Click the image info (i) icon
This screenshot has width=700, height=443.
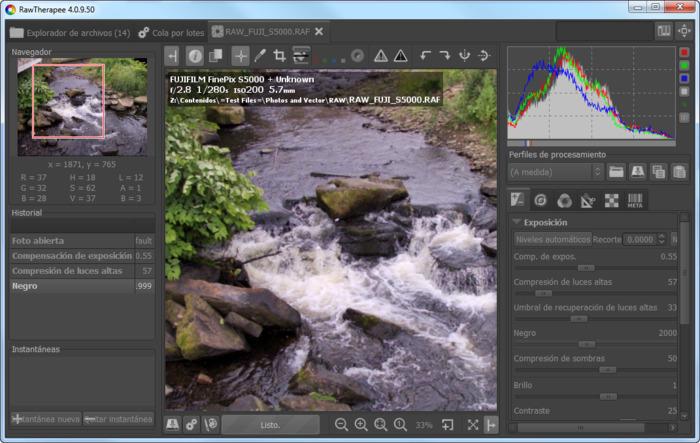coord(195,56)
